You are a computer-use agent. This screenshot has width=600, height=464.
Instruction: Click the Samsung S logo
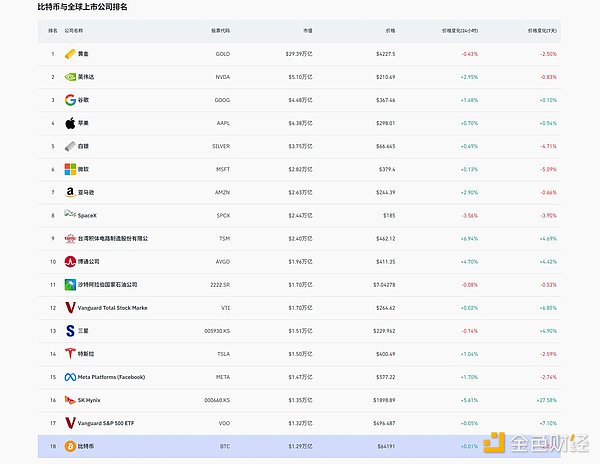pyautogui.click(x=70, y=331)
